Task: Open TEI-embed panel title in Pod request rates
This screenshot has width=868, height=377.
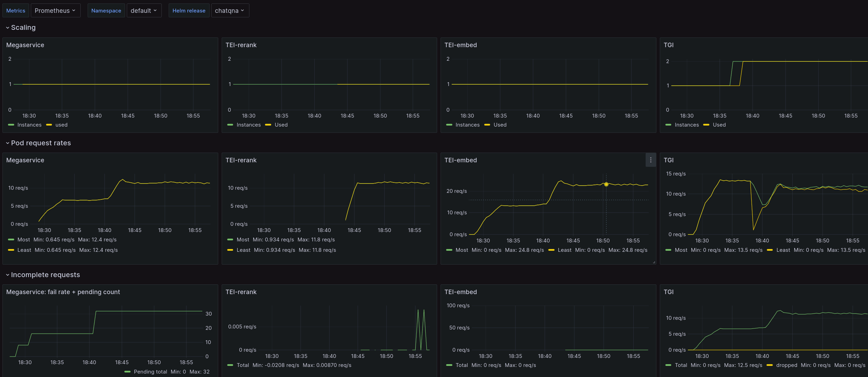Action: tap(461, 160)
